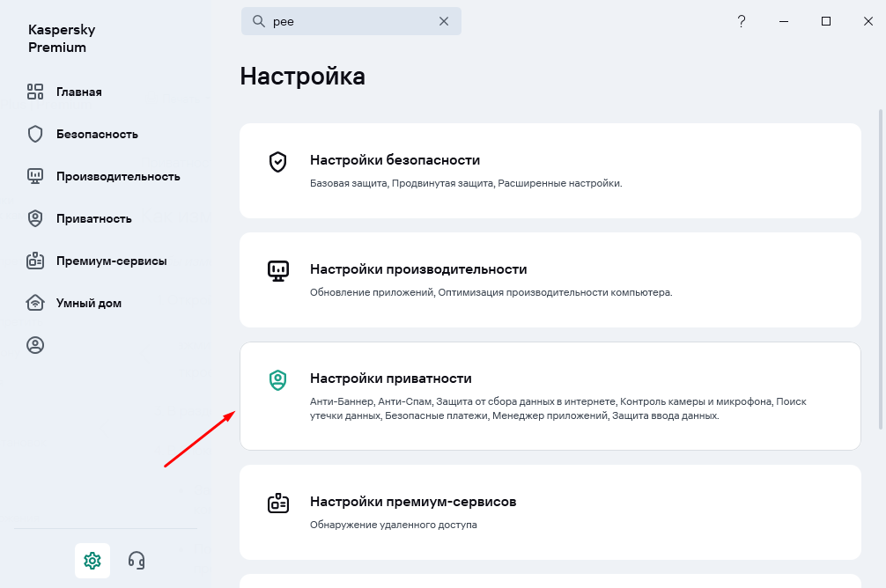
Task: Open the headset support icon
Action: (137, 560)
